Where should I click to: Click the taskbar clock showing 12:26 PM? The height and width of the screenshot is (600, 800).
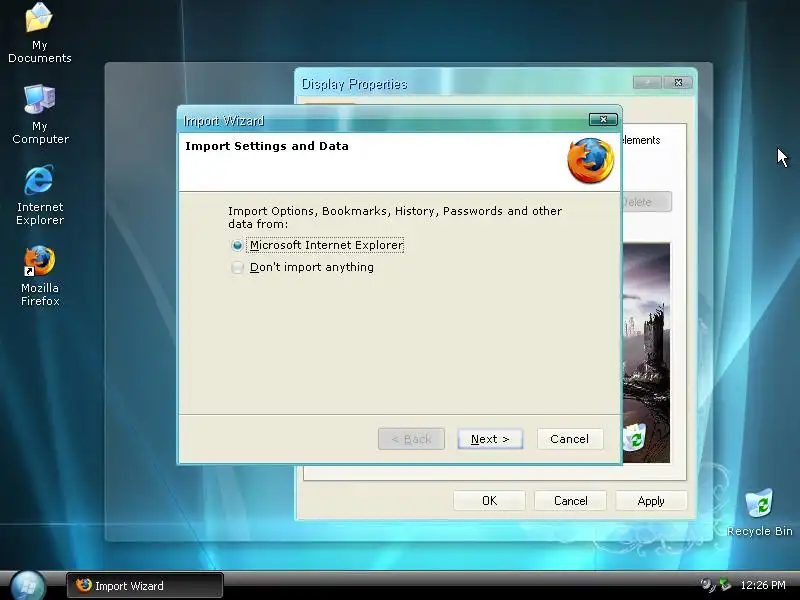tap(763, 585)
